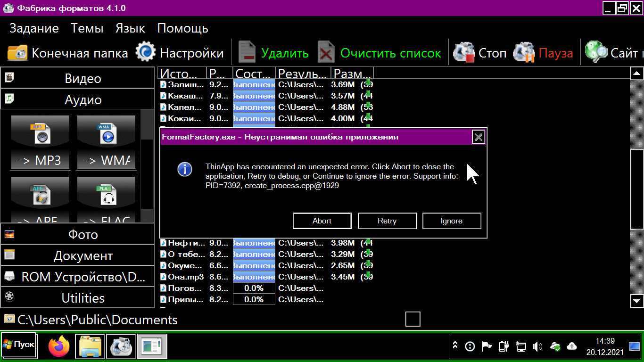This screenshot has width=644, height=362.
Task: Click the task list scroll-down arrow
Action: (637, 300)
